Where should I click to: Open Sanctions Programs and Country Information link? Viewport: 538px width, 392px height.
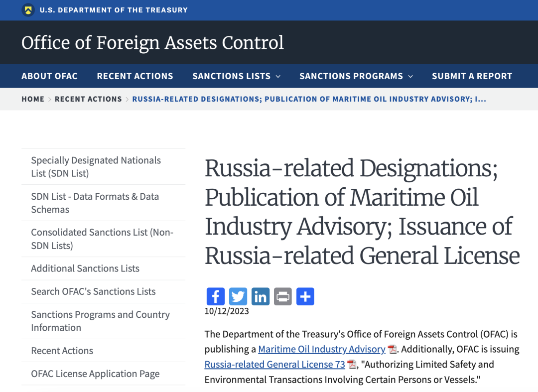click(103, 321)
